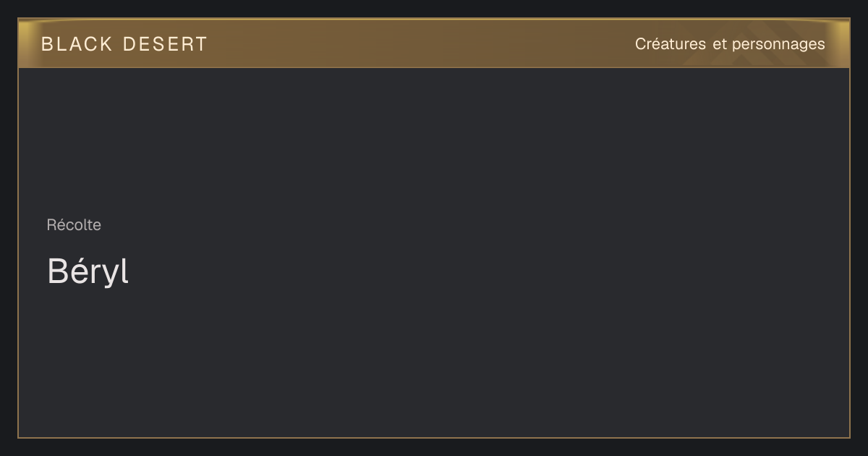Click the word DESERT in the title
Image resolution: width=868 pixels, height=456 pixels.
[165, 44]
